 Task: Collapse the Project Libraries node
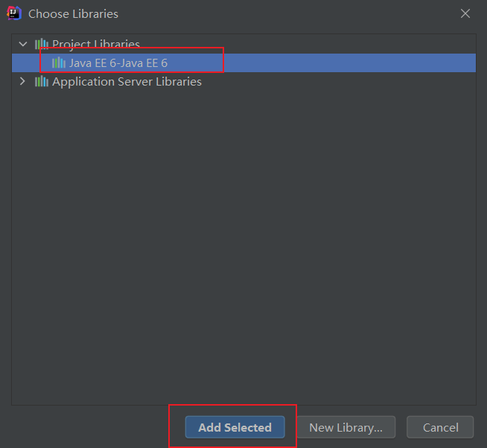pyautogui.click(x=23, y=44)
